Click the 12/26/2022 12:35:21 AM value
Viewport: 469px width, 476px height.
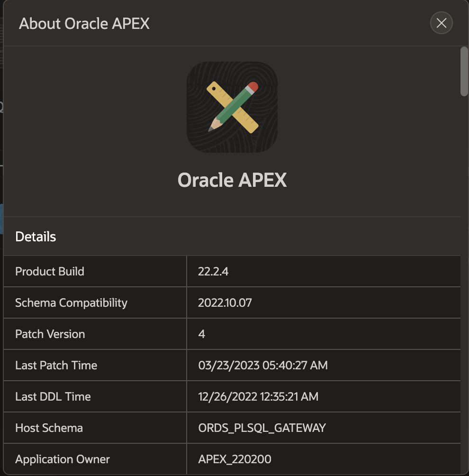coord(258,396)
